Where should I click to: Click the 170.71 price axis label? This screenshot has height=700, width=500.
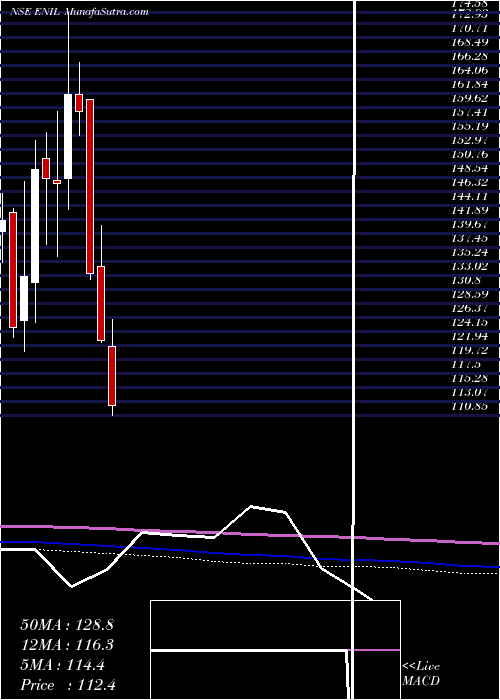472,28
